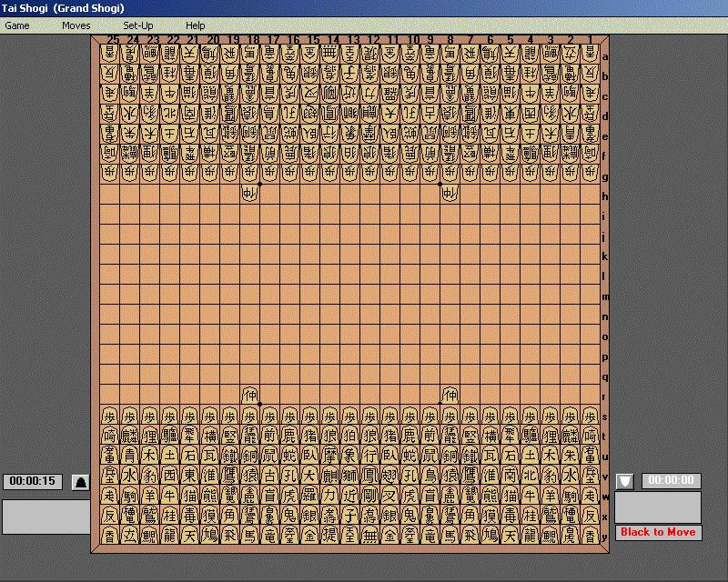Click the left clock showing 00:00:15
This screenshot has height=582, width=728.
point(33,482)
